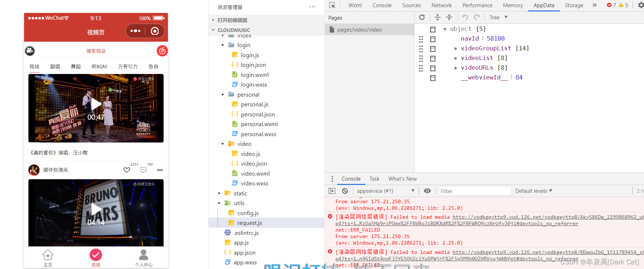Open the appservice (#1) context dropdown

[385, 191]
